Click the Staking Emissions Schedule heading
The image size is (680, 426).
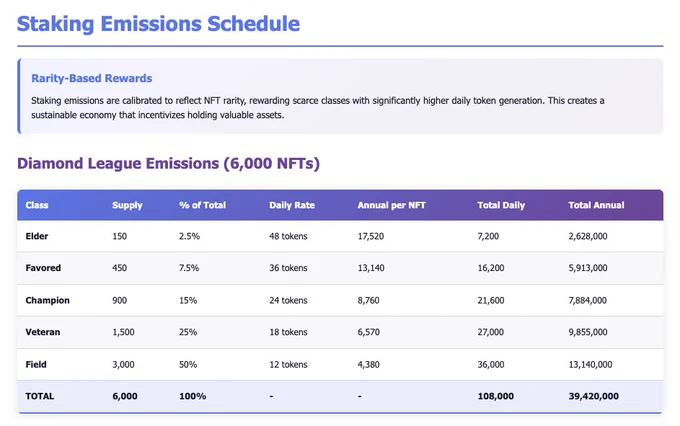click(x=158, y=24)
